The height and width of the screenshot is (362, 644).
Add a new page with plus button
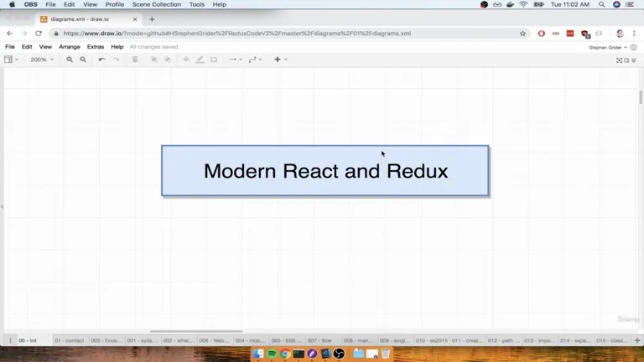click(x=637, y=340)
